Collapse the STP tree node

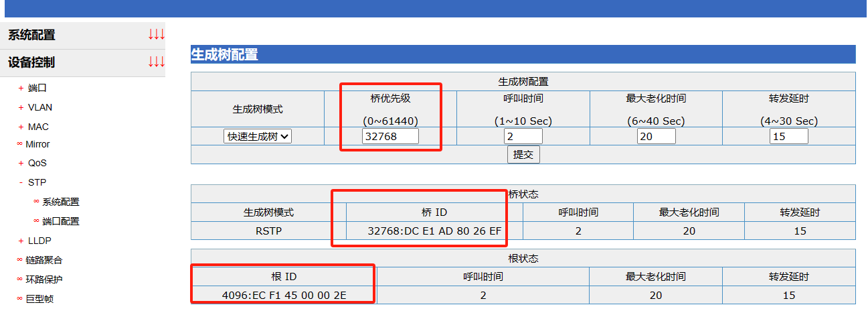coord(21,182)
